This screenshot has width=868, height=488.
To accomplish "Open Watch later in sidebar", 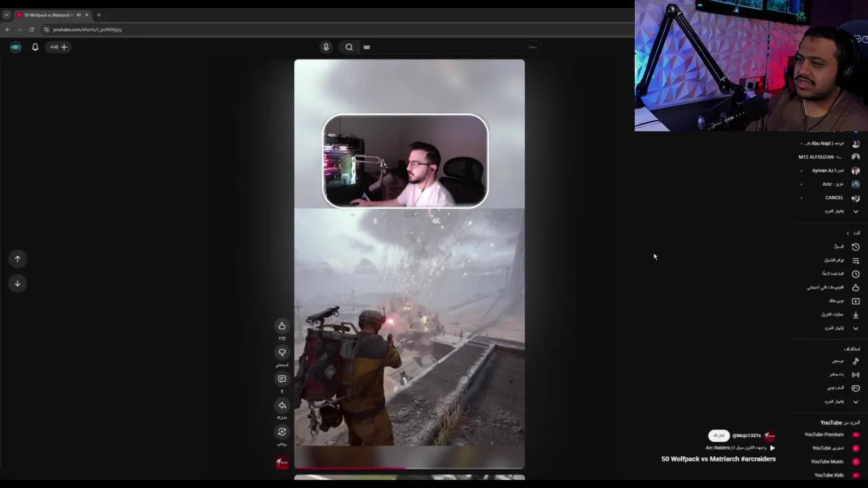I will point(830,274).
